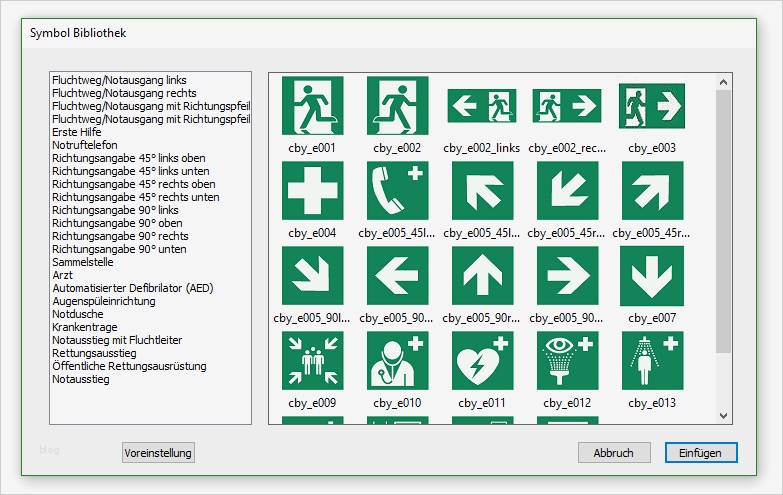
Task: Select 'Richtungsangabe 90° rechts' entry
Action: (x=120, y=236)
